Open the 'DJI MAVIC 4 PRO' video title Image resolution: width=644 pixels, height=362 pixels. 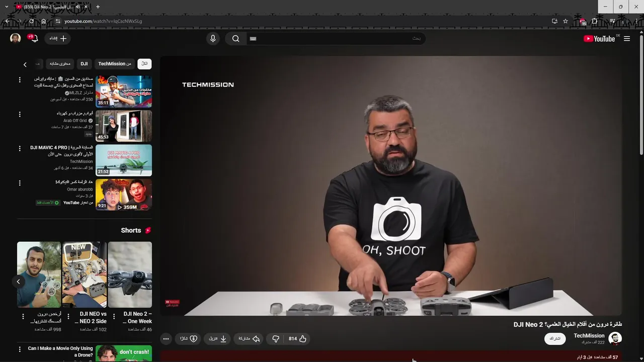61,151
